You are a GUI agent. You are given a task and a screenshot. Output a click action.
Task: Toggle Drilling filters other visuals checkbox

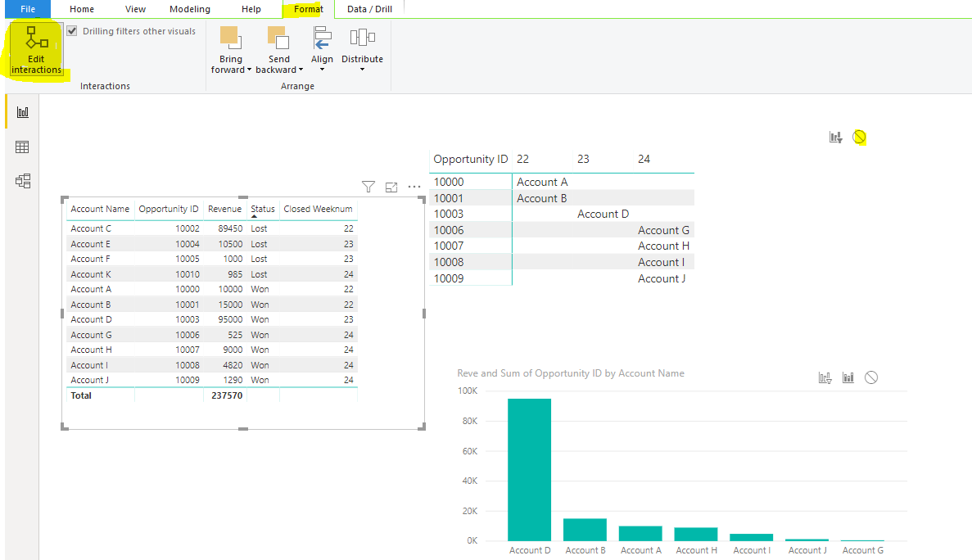tap(72, 31)
